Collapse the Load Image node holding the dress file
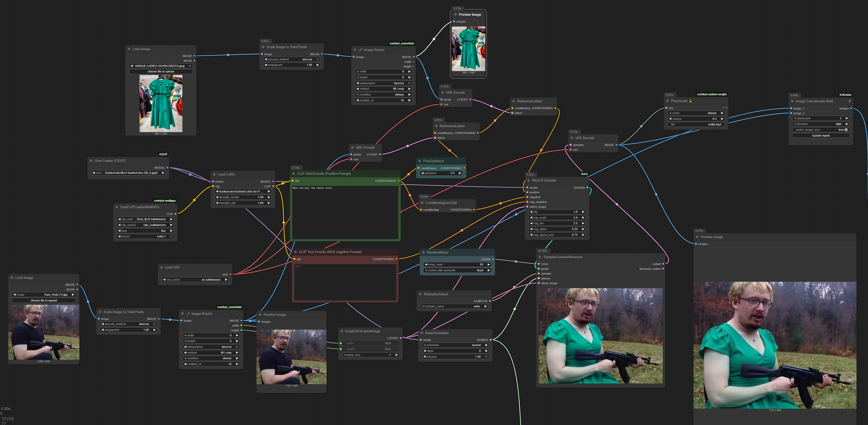Image resolution: width=868 pixels, height=425 pixels. click(129, 49)
